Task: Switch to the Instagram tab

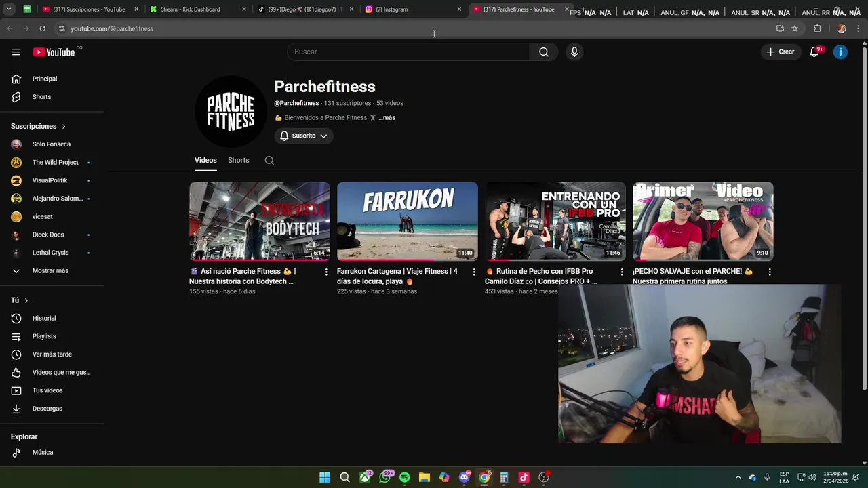Action: 412,9
